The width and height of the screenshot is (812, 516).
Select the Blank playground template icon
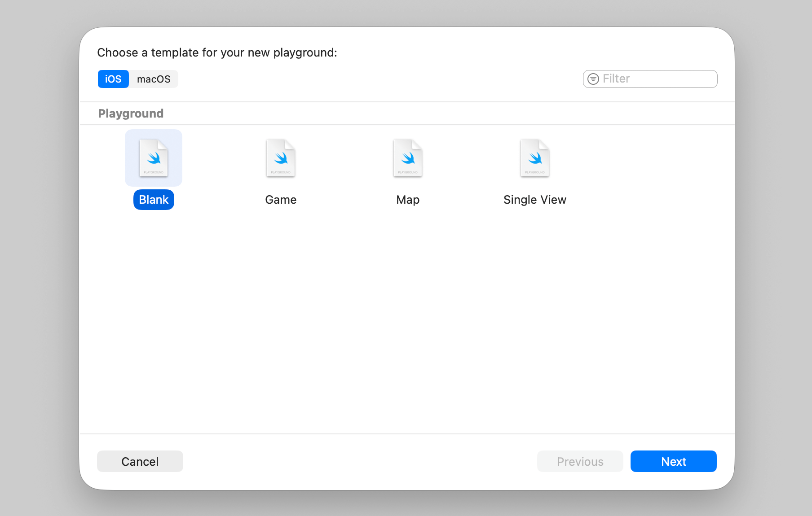tap(154, 158)
